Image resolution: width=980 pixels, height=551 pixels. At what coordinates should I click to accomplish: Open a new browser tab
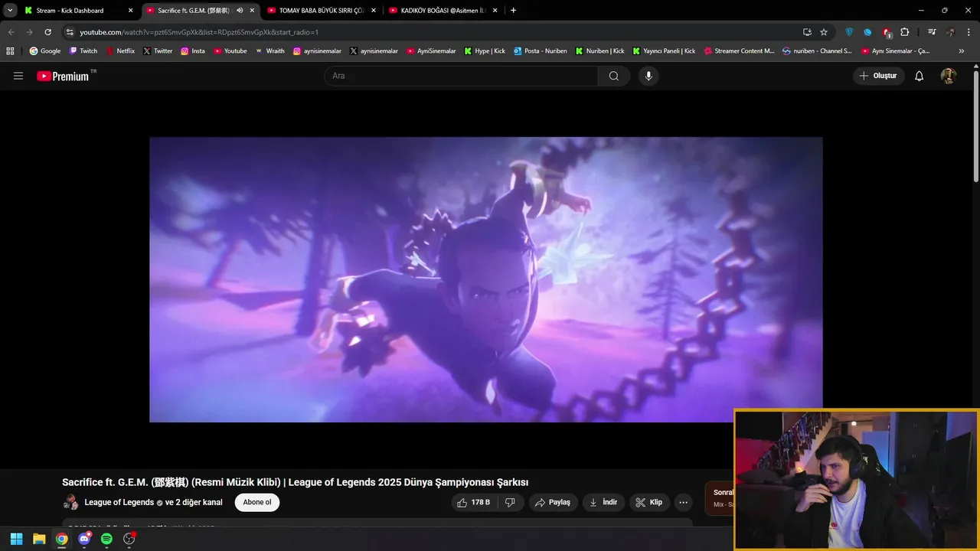[x=513, y=11]
